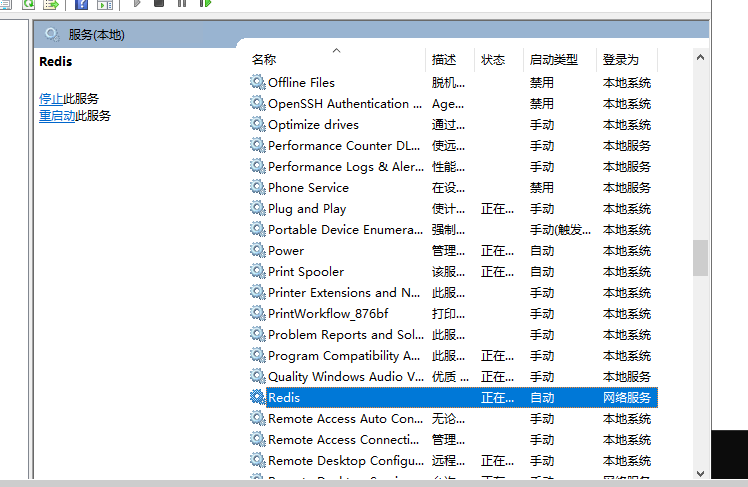Click the magnifier icon beside 服务(本地)

click(x=52, y=34)
